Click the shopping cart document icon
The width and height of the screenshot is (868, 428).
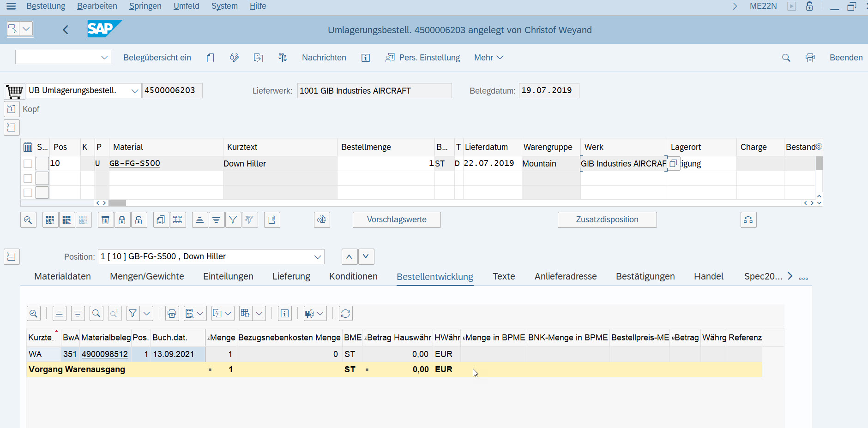coord(15,91)
